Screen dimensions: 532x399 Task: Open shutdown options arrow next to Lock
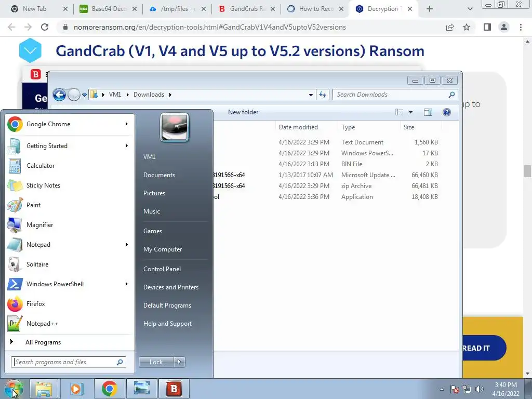(179, 362)
